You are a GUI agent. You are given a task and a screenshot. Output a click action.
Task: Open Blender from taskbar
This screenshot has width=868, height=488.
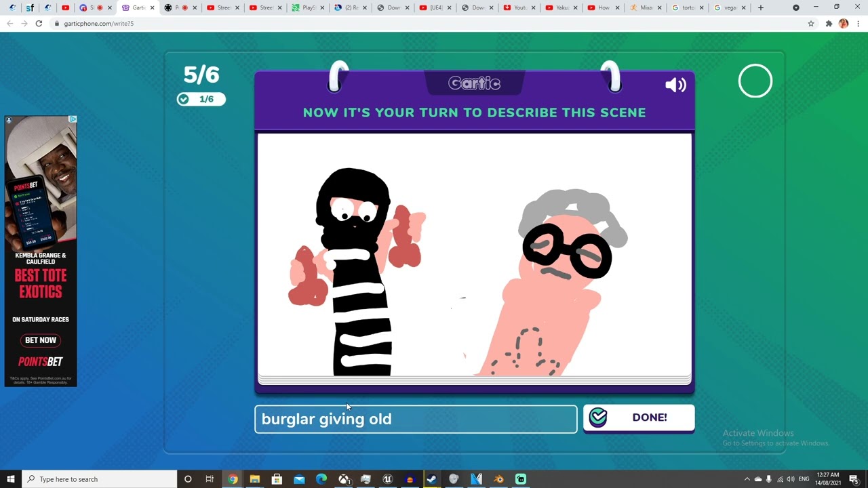tap(498, 479)
